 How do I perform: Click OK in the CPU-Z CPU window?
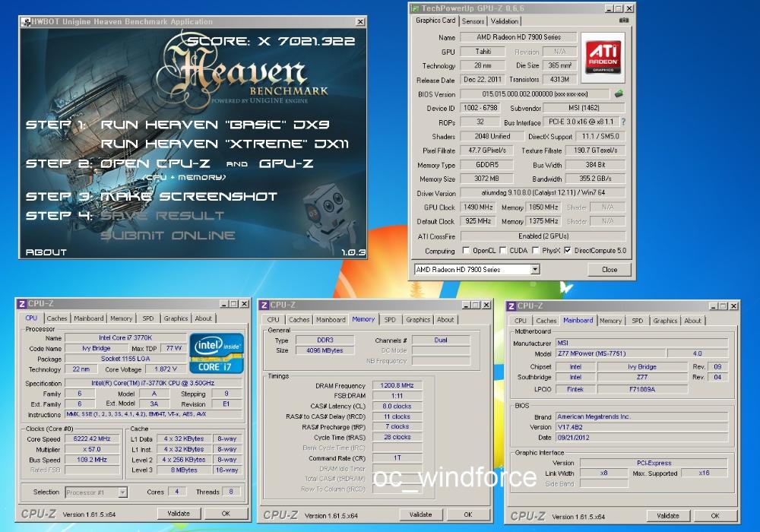coord(226,514)
